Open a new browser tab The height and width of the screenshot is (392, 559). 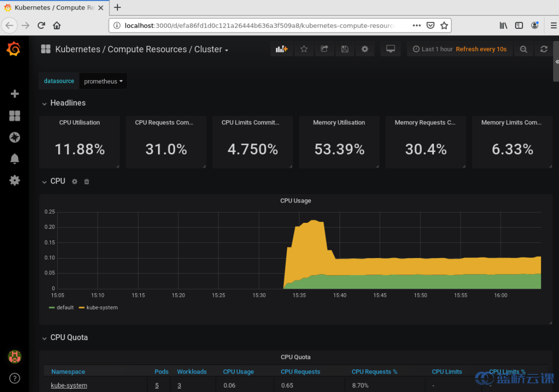pos(117,7)
